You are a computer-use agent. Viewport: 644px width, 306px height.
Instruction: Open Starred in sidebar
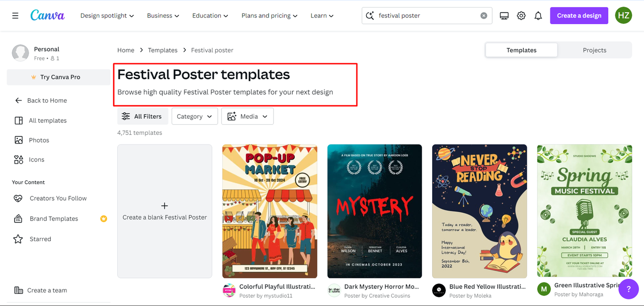[x=40, y=239]
